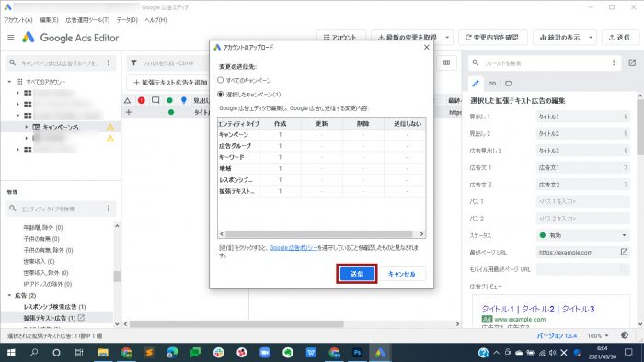Click the 送信 button in upload dialog

click(357, 274)
